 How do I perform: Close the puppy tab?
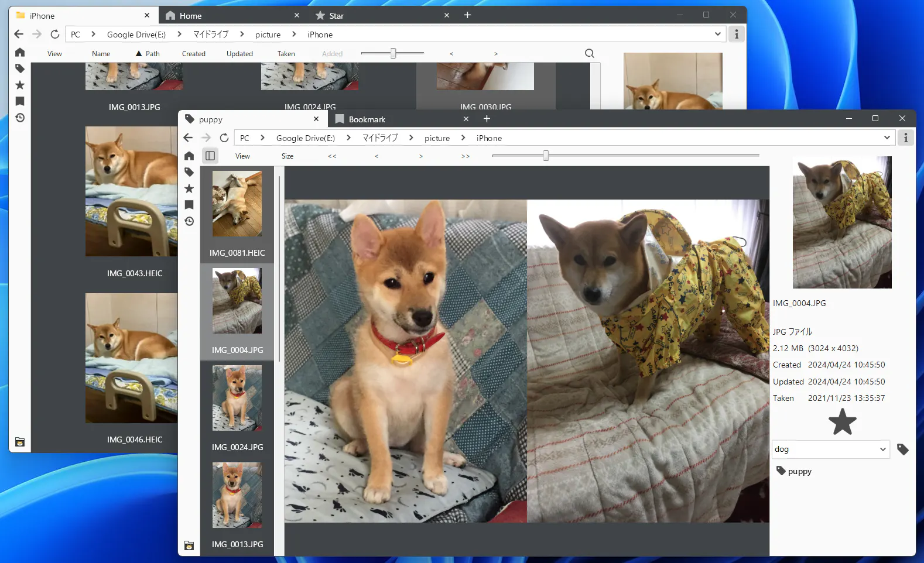coord(316,119)
